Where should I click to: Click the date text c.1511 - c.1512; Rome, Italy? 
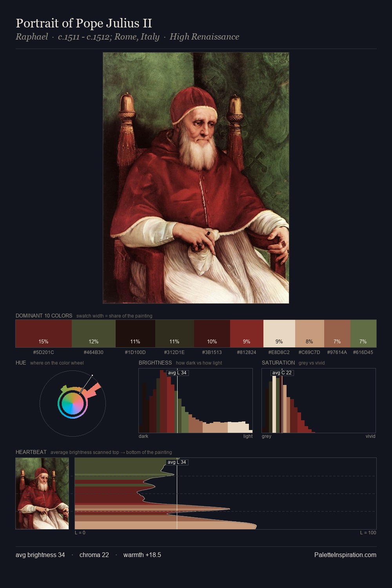click(109, 37)
